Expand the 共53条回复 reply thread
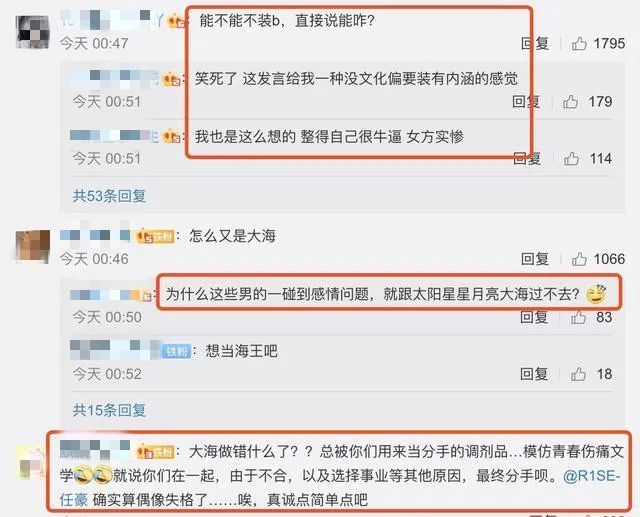640x517 pixels. pos(109,196)
